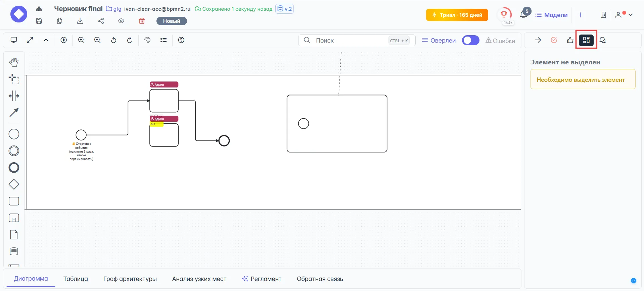644x291 pixels.
Task: Click the Триал 165 дней button
Action: coord(457,15)
